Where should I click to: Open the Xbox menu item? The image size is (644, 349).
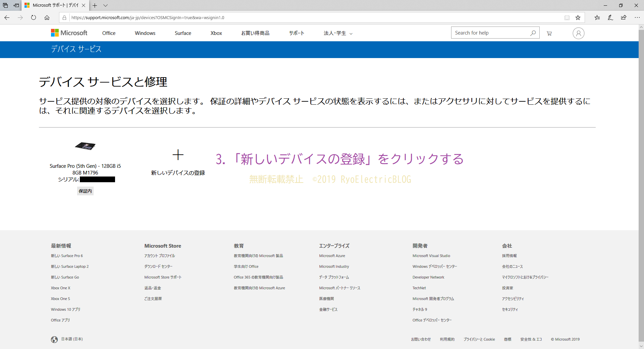coord(216,33)
